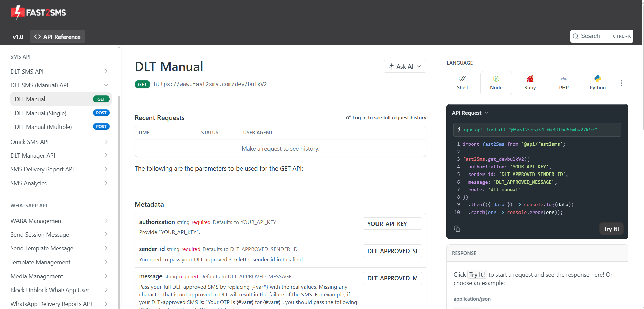644x309 pixels.
Task: Open the DLT Manual (Multiple) page
Action: click(61, 127)
